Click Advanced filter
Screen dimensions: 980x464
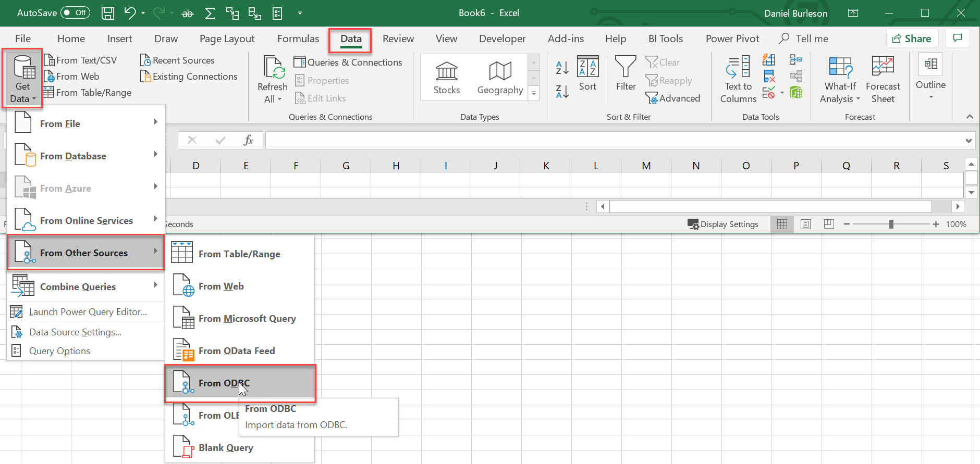pos(673,98)
